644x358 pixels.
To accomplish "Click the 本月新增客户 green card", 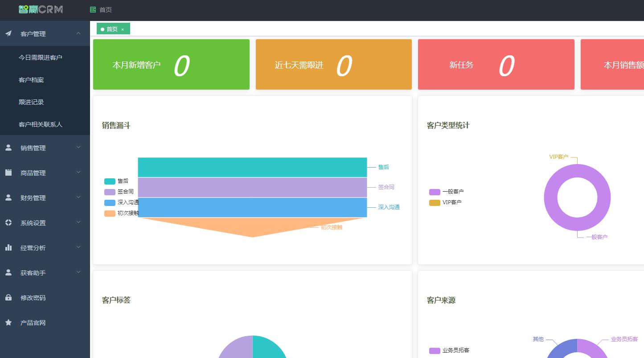I will (x=171, y=65).
